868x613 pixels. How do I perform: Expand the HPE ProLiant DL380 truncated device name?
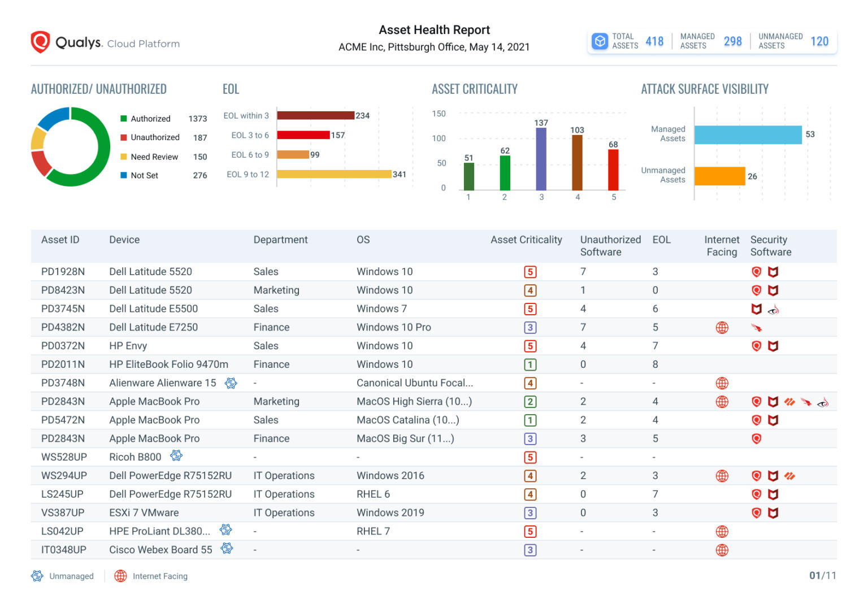point(160,531)
